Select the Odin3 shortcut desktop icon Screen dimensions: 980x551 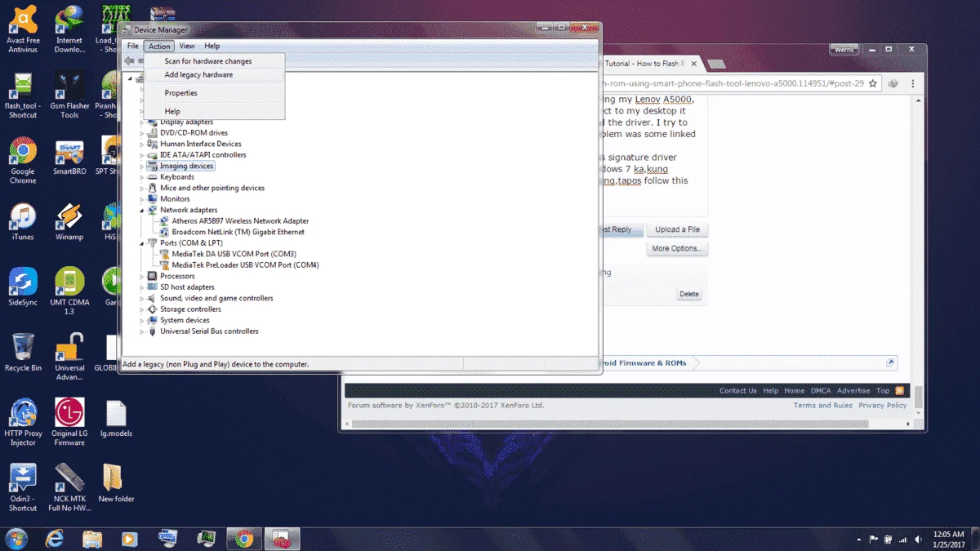[23, 487]
